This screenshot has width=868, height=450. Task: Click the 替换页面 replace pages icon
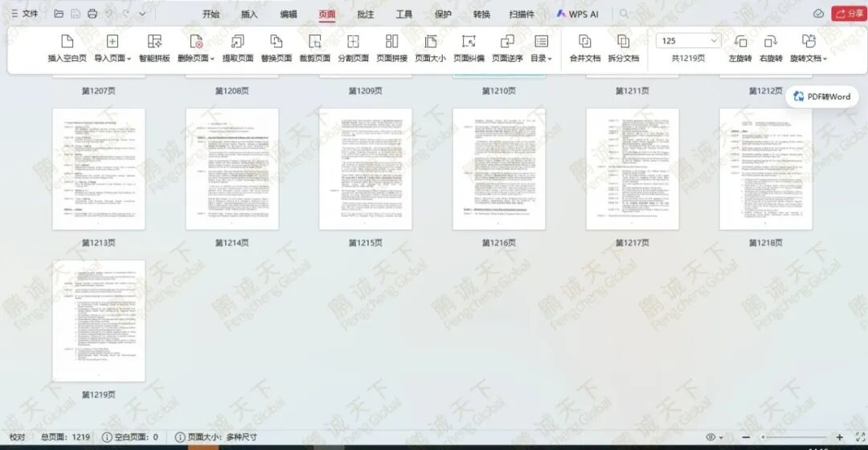pyautogui.click(x=276, y=42)
